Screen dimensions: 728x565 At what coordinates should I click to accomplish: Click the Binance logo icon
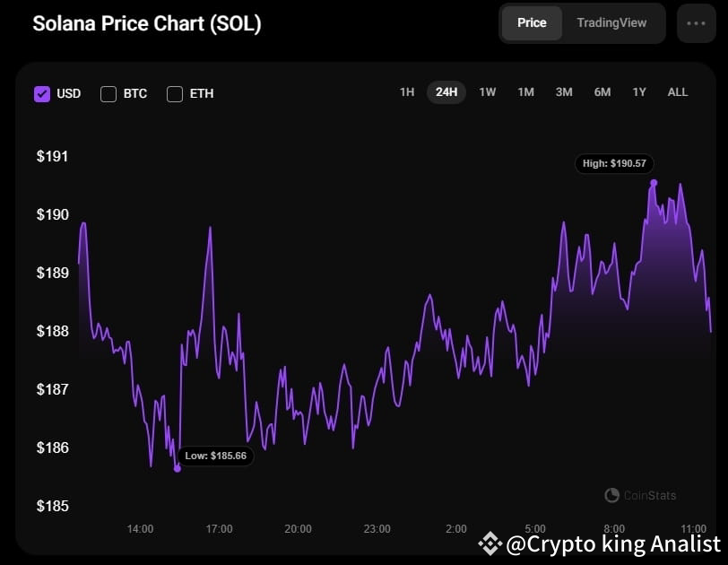point(490,543)
